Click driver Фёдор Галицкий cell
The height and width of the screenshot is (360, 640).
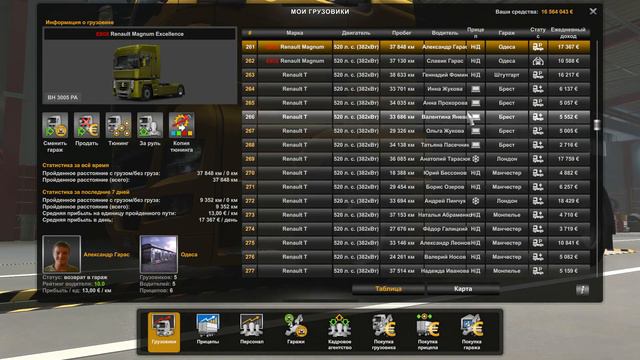[x=445, y=229]
